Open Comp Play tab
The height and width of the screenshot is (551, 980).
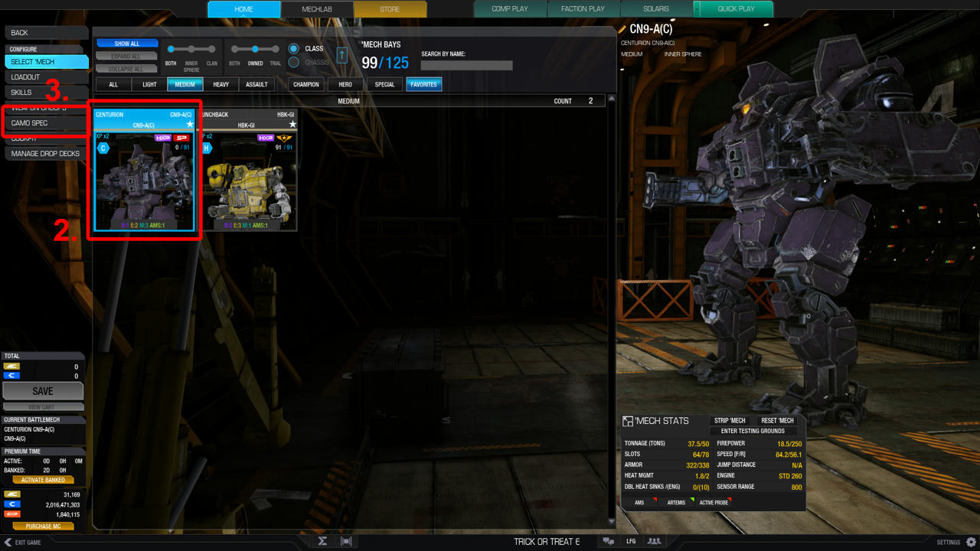click(x=510, y=9)
